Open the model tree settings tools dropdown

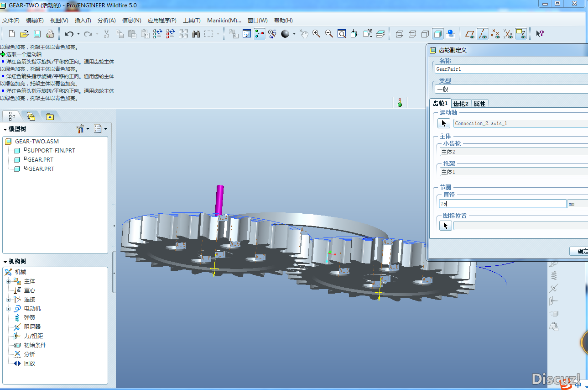(x=83, y=129)
